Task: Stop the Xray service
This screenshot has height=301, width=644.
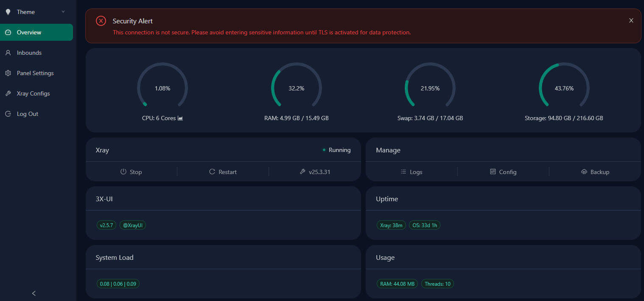Action: pyautogui.click(x=131, y=172)
